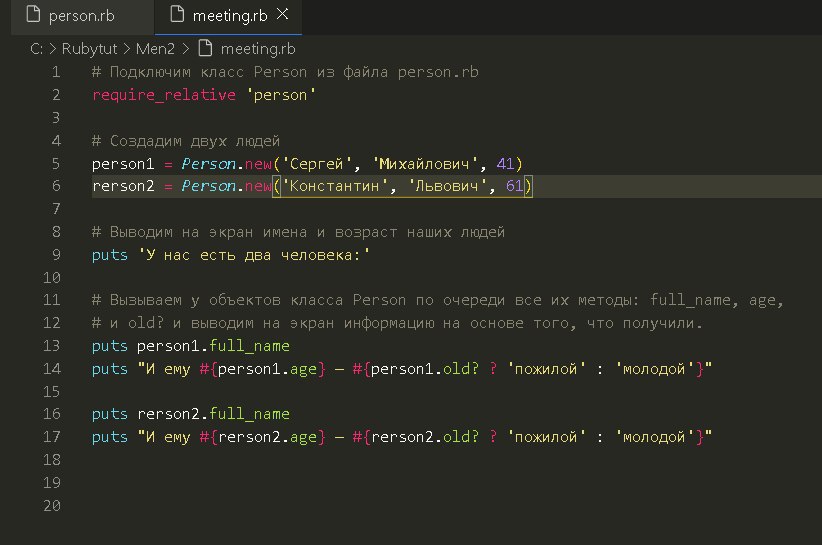Switch to the person.rb tab
822x545 pixels.
pyautogui.click(x=81, y=16)
